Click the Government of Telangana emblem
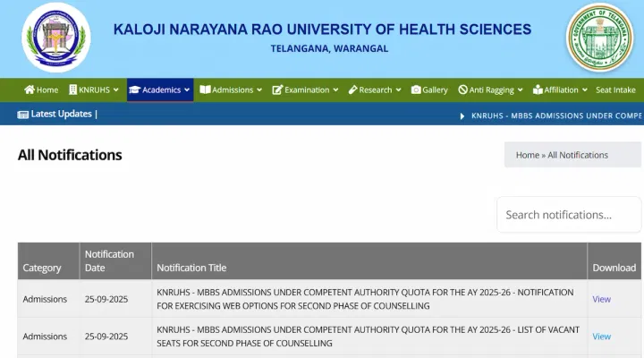This screenshot has width=644, height=358. (x=598, y=38)
